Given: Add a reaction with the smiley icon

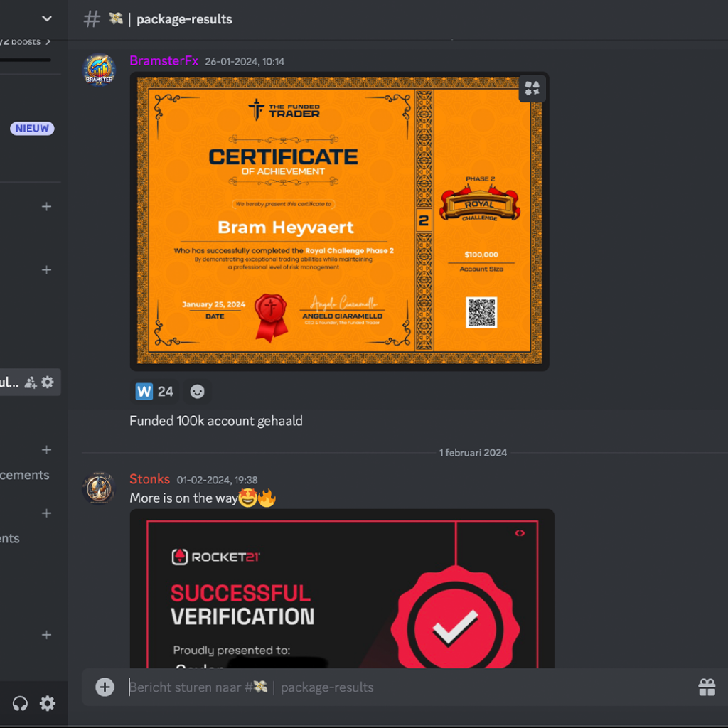Looking at the screenshot, I should [197, 392].
